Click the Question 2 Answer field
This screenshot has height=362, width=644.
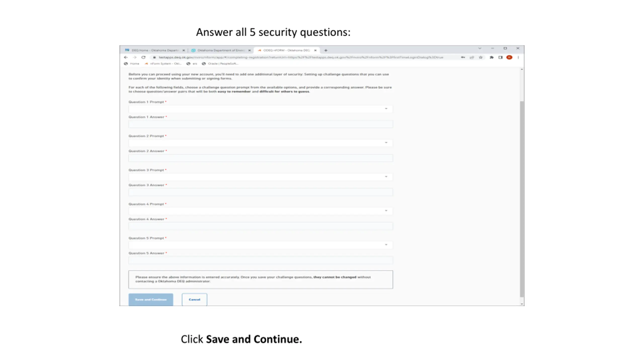260,158
